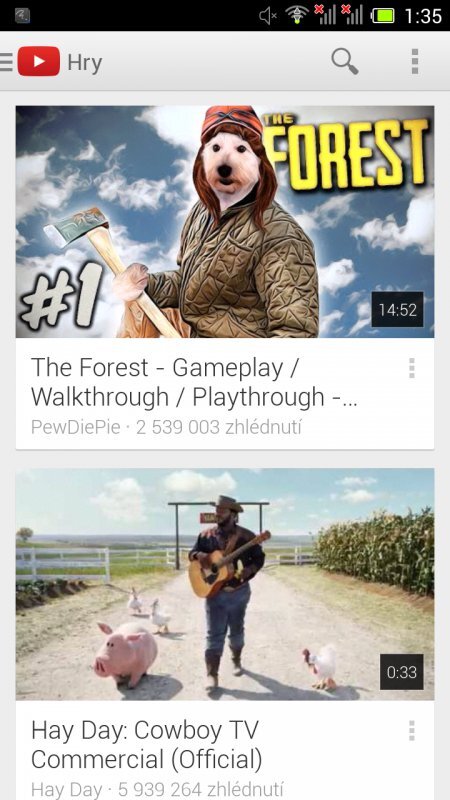450x800 pixels.
Task: Tap the muted sound status icon
Action: pyautogui.click(x=268, y=16)
